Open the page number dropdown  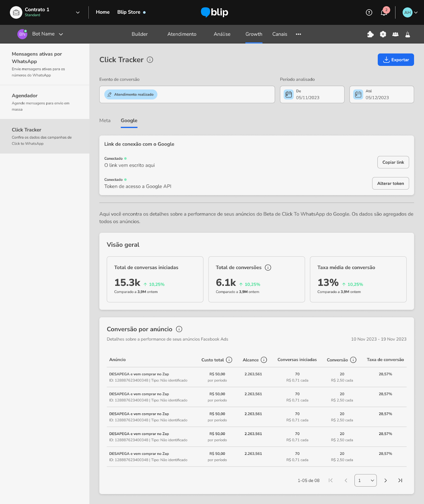[x=365, y=480]
